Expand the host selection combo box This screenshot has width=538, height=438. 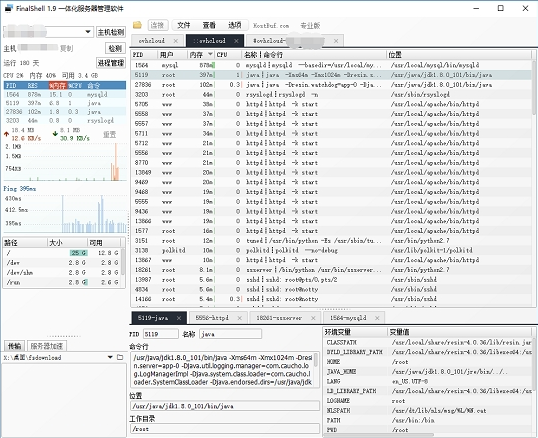88,32
